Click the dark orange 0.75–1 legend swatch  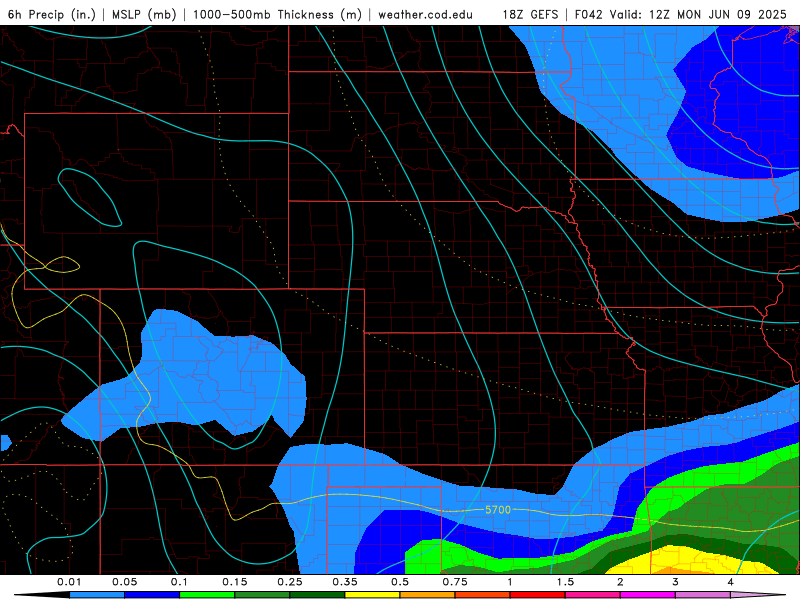click(483, 595)
